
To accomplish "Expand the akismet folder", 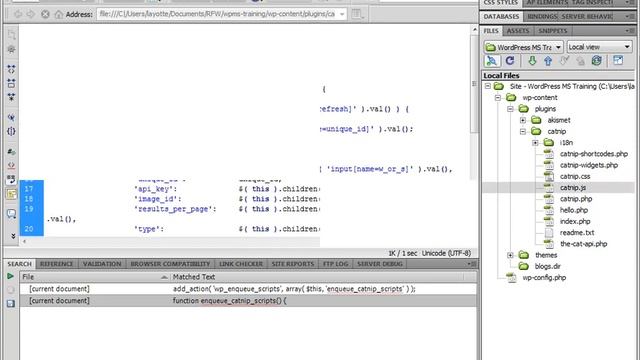I will pyautogui.click(x=523, y=120).
